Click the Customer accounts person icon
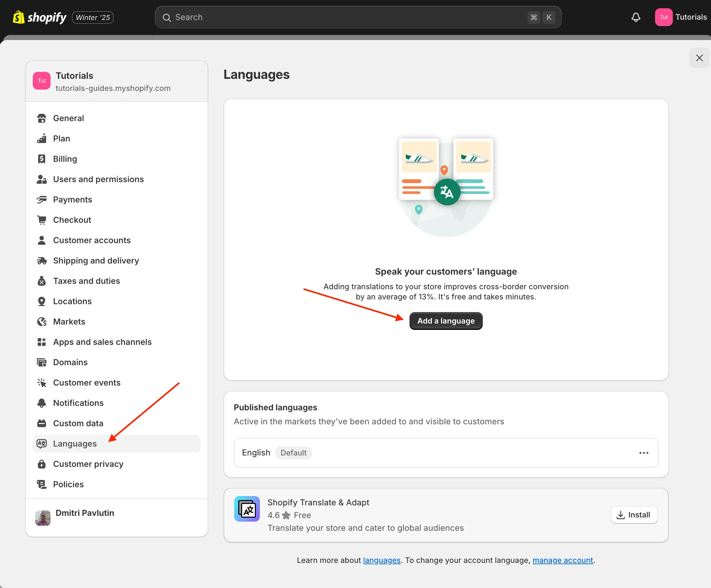This screenshot has height=588, width=711. (42, 240)
